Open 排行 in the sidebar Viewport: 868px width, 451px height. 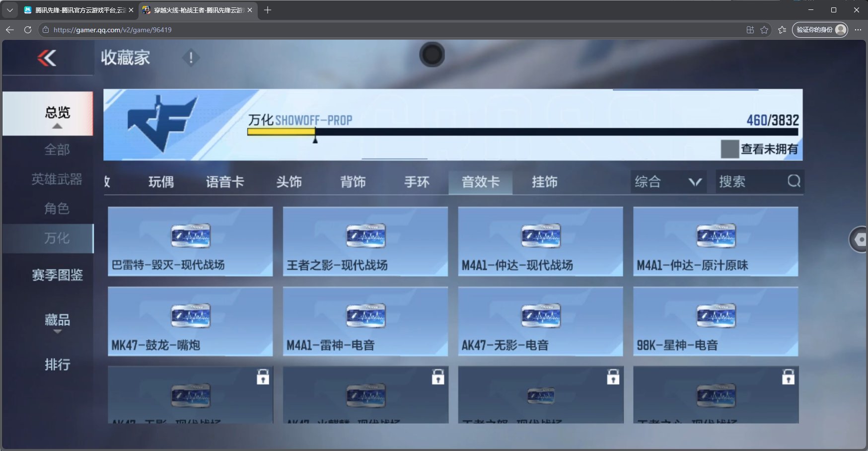[58, 365]
